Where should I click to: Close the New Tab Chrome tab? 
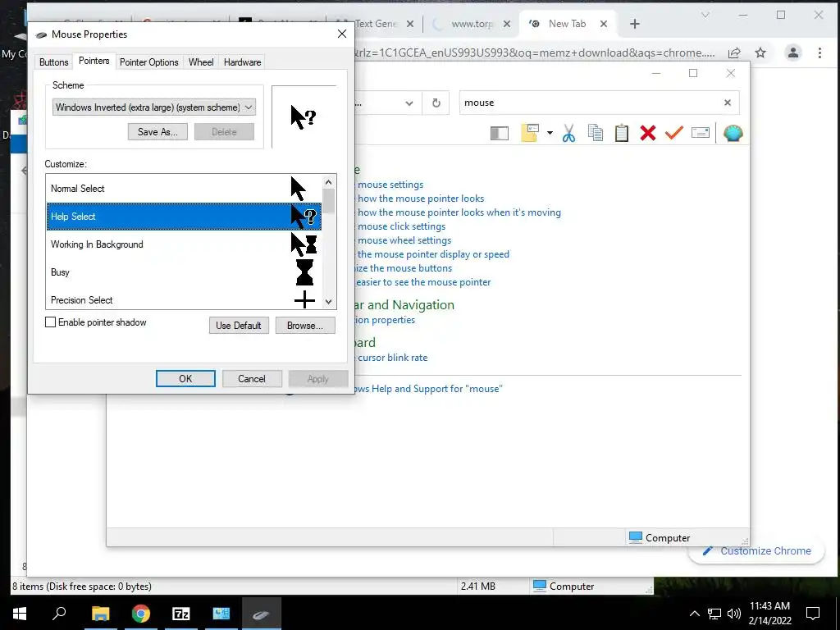[x=604, y=24]
